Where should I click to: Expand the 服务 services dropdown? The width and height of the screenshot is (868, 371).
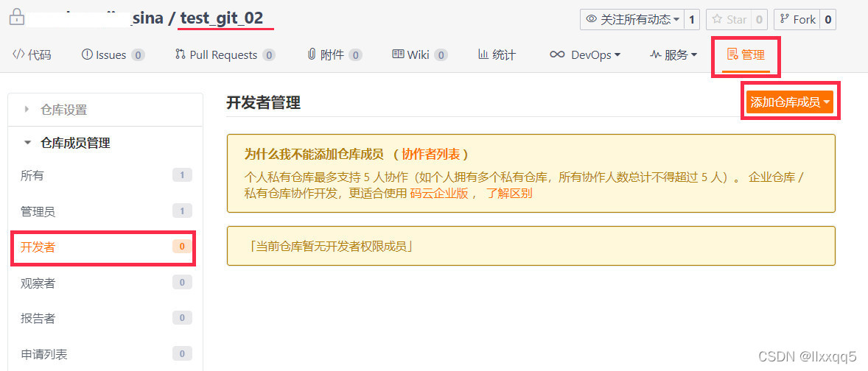[673, 54]
